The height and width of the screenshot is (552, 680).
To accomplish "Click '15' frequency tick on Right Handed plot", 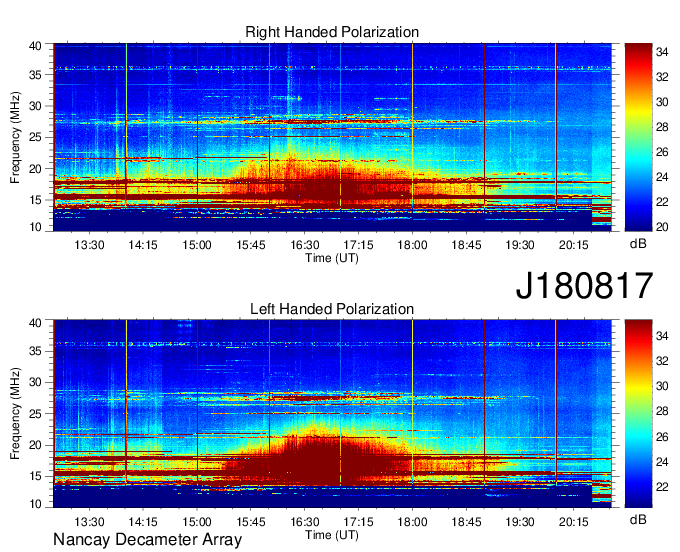I will tap(36, 200).
